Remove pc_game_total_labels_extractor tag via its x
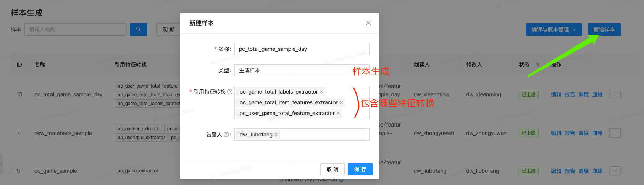The width and height of the screenshot is (644, 185). pos(321,92)
